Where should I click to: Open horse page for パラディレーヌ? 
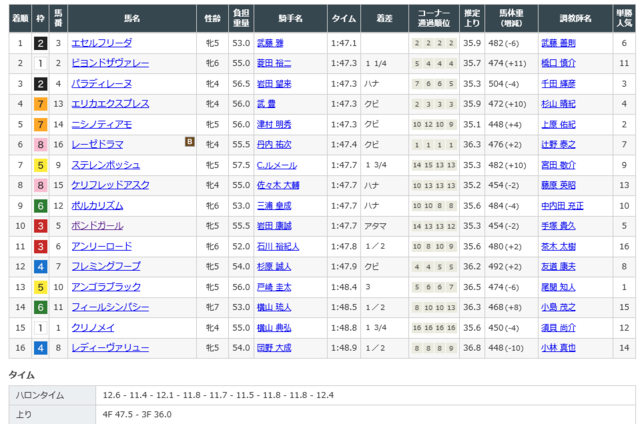point(99,84)
